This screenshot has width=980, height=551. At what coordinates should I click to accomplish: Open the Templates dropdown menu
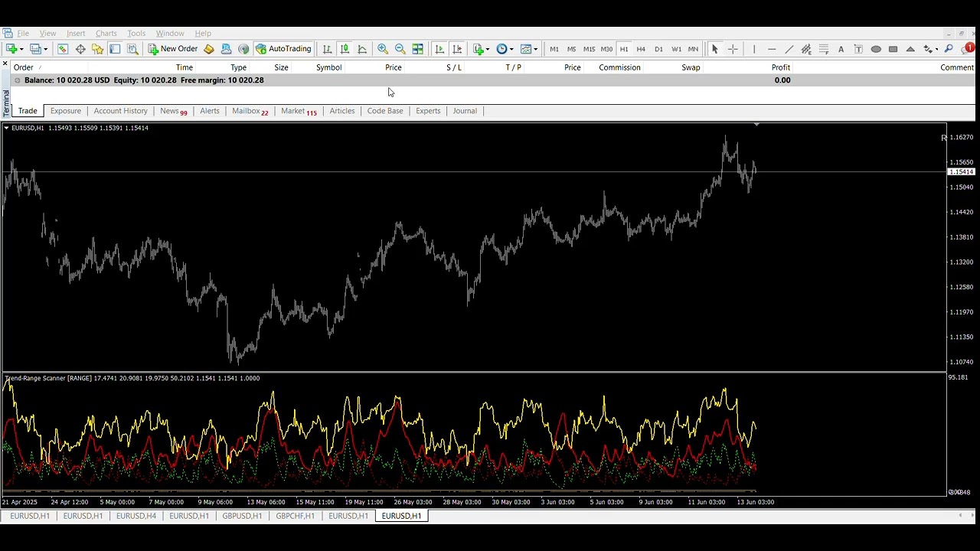[x=535, y=49]
